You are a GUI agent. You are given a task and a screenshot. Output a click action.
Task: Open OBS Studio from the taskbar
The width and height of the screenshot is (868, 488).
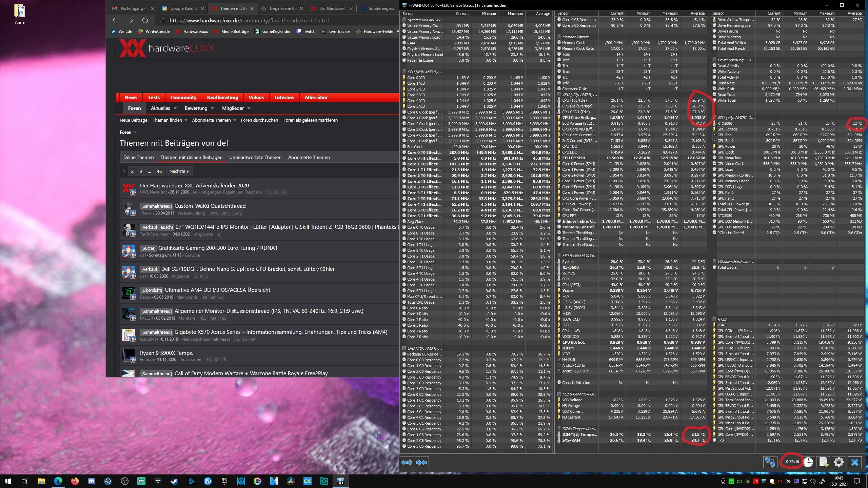pyautogui.click(x=125, y=481)
